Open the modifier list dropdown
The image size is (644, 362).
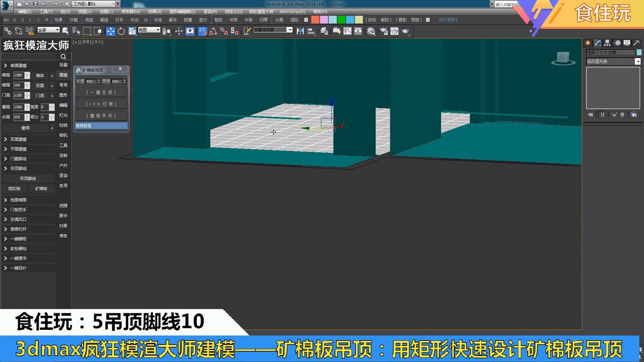click(x=613, y=61)
